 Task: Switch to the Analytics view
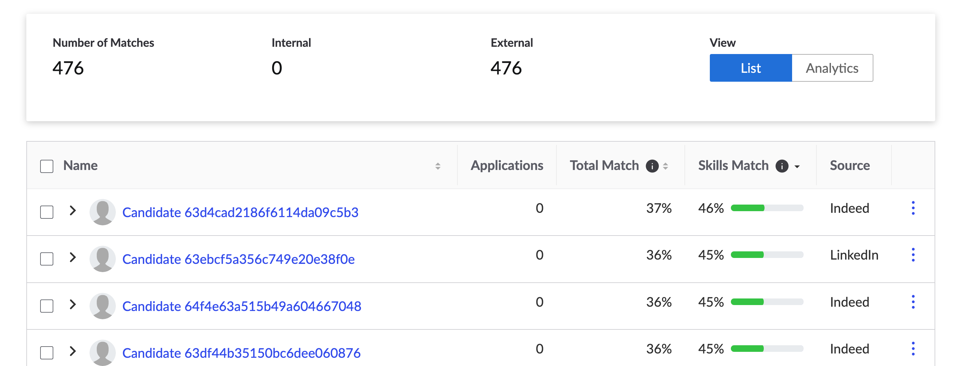(832, 68)
